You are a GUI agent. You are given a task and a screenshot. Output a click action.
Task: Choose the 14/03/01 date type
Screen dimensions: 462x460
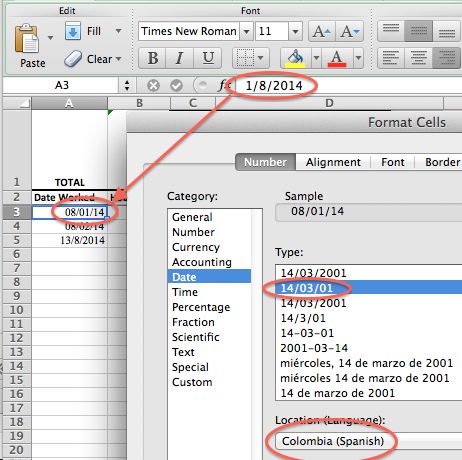click(x=369, y=288)
